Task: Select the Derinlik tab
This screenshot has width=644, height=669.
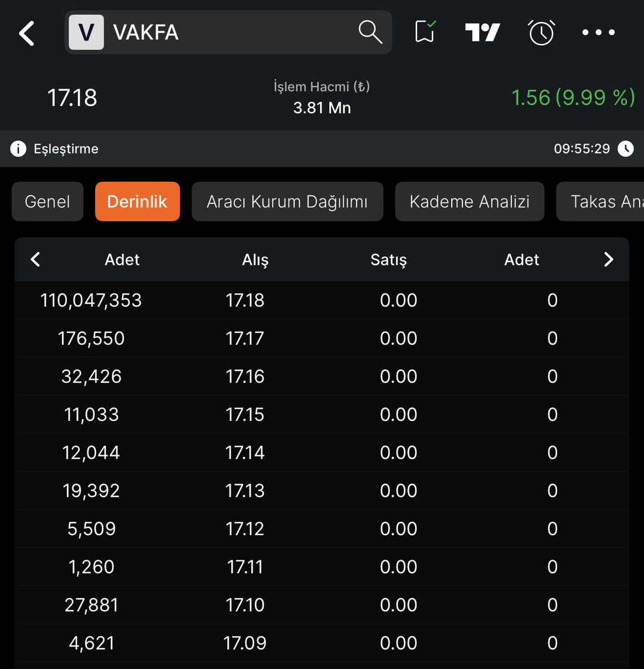Action: coord(137,201)
